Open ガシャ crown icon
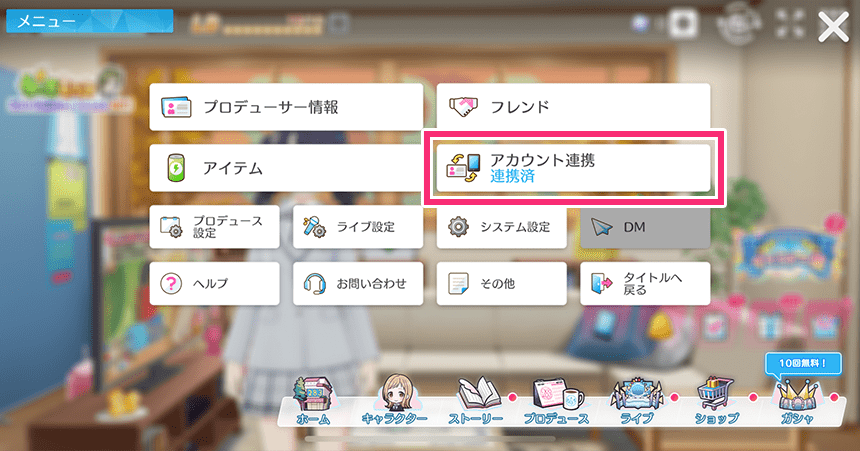This screenshot has width=860, height=451. pos(796,402)
